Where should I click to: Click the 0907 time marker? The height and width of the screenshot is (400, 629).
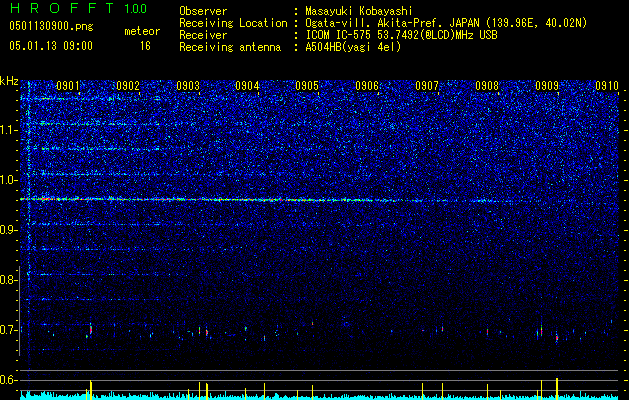tap(427, 86)
